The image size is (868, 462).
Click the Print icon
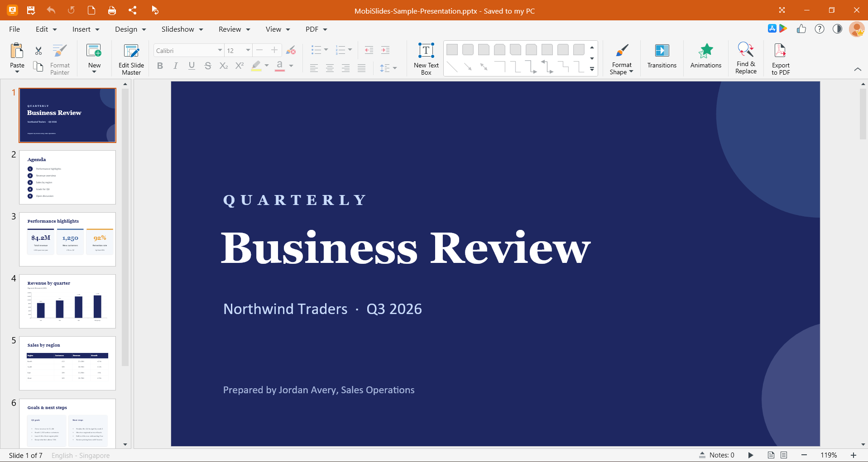pyautogui.click(x=112, y=10)
